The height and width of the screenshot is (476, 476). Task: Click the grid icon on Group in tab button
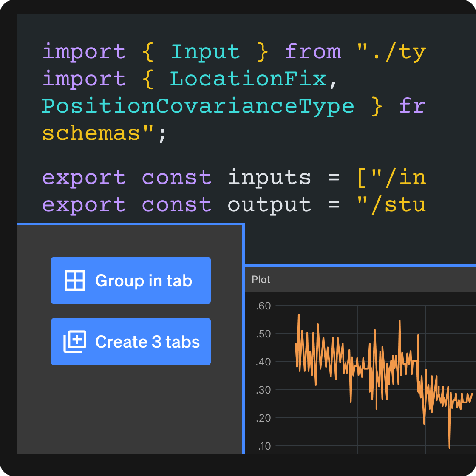click(x=76, y=280)
